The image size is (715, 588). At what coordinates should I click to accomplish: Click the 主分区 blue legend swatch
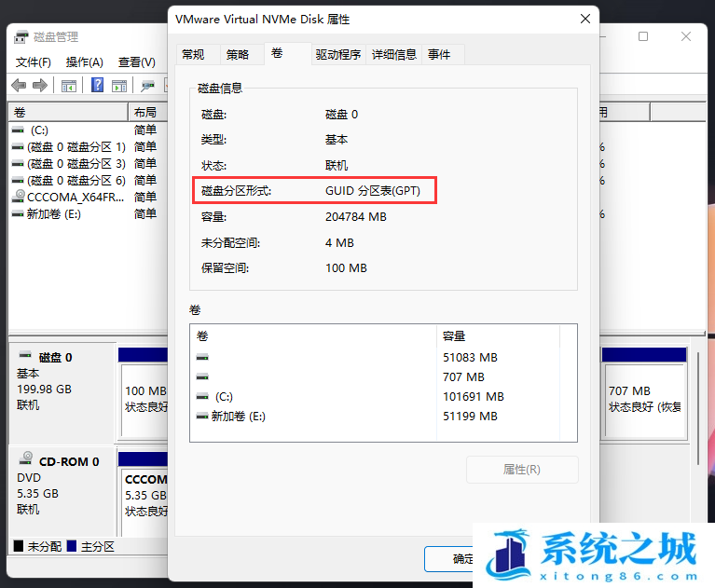click(x=71, y=546)
